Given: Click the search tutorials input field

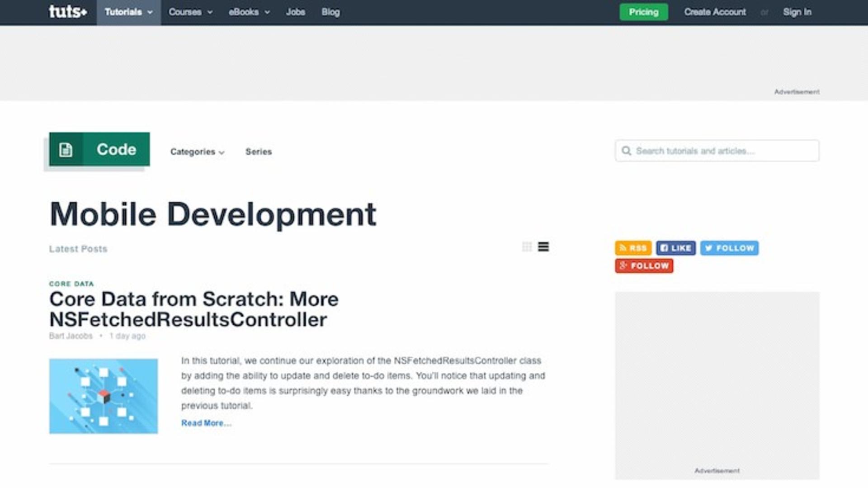Looking at the screenshot, I should [x=717, y=151].
